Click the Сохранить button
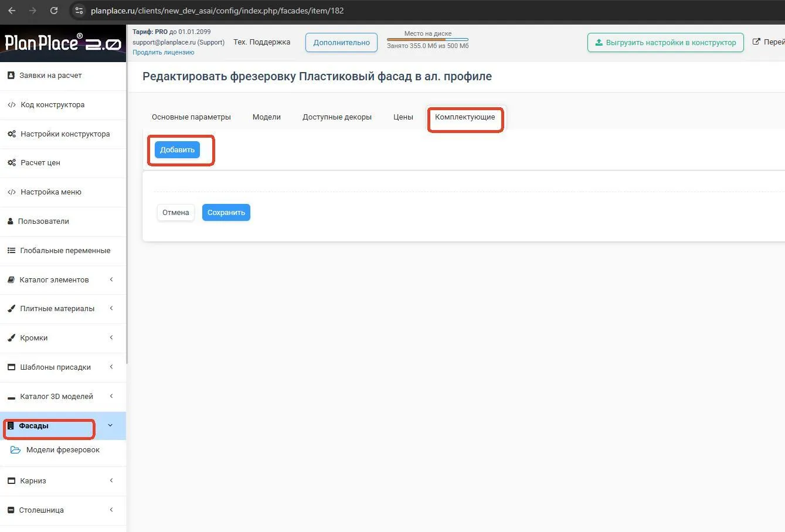The width and height of the screenshot is (785, 532). pyautogui.click(x=226, y=213)
